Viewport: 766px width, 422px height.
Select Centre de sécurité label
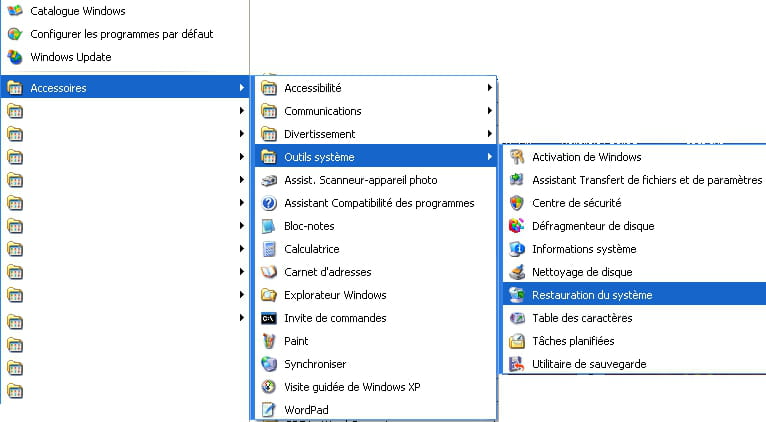coord(577,203)
